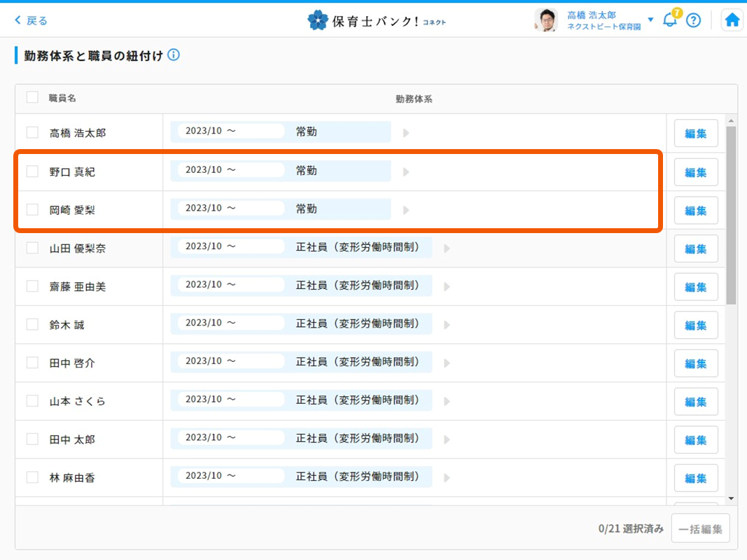
Task: Select the checkbox for 鈴木 誠
Action: pos(32,324)
